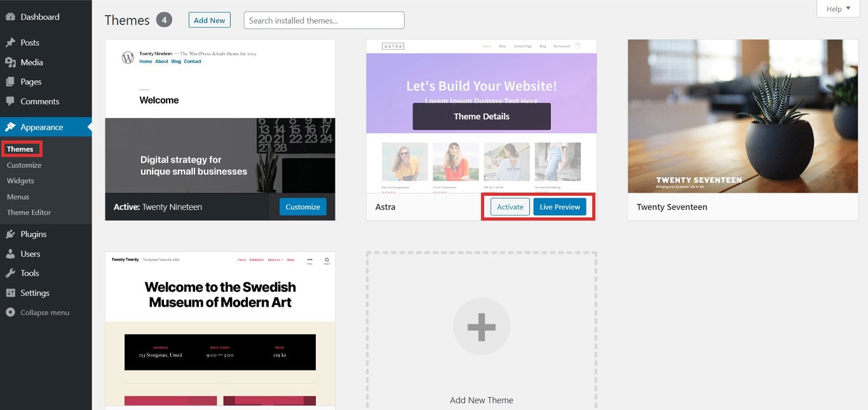Activate the Astra theme
868x410 pixels.
510,207
